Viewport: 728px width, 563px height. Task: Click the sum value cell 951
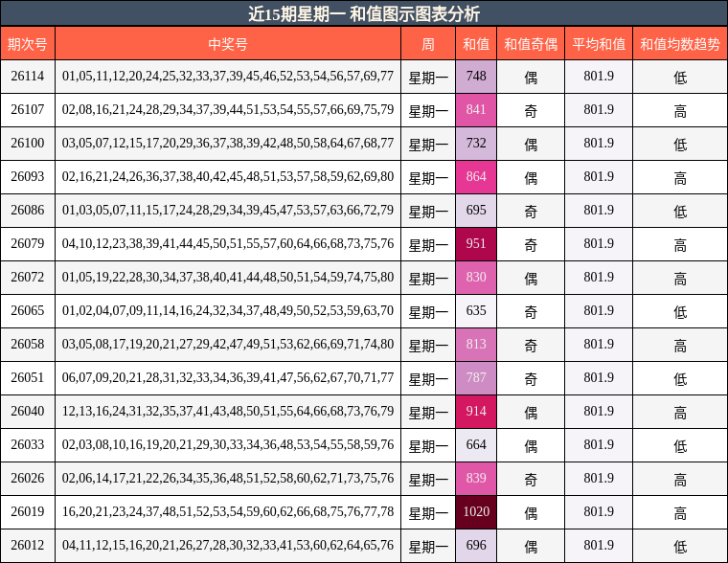(x=476, y=243)
